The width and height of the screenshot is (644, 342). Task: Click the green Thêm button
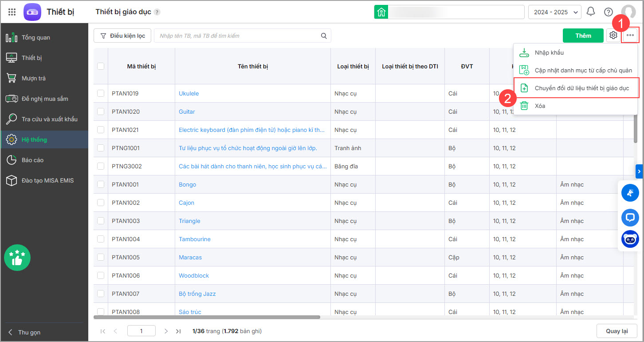[583, 36]
